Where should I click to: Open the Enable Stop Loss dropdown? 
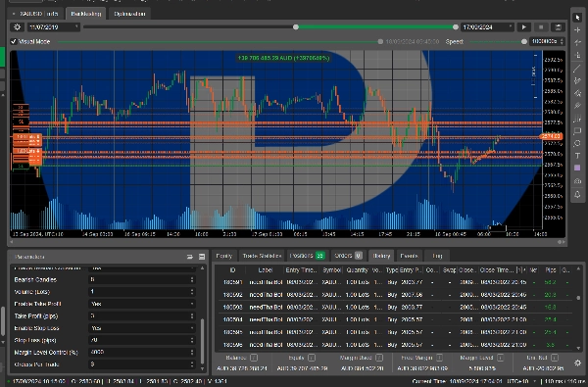pyautogui.click(x=142, y=328)
